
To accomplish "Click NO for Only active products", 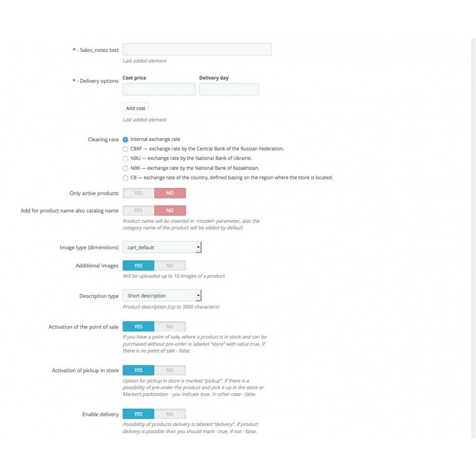I will (x=170, y=193).
